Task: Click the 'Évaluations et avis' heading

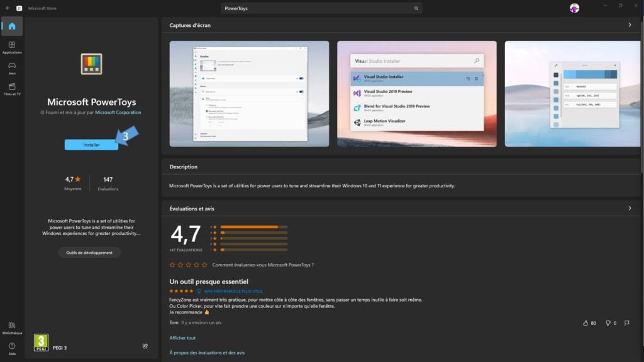Action: coord(192,209)
